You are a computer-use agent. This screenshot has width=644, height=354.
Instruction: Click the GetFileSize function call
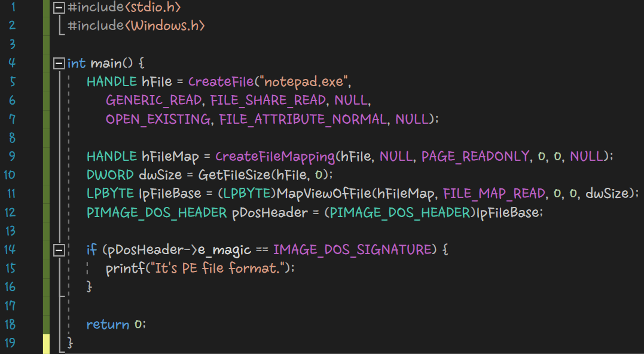pyautogui.click(x=235, y=175)
